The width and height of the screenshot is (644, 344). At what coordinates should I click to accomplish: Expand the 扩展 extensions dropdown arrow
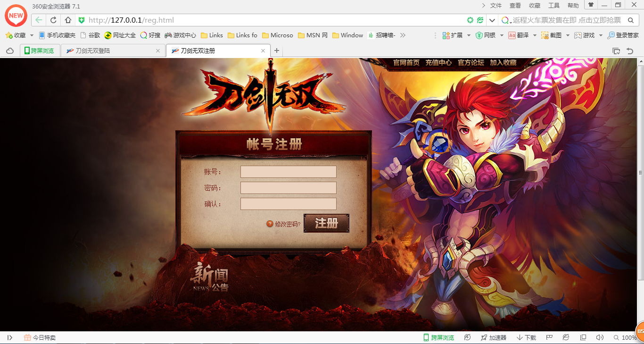[x=469, y=35]
